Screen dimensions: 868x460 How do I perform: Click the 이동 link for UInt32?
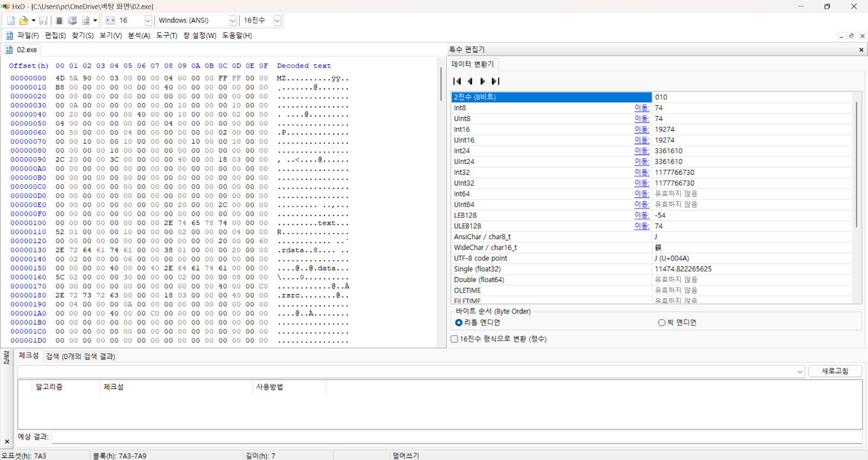[x=642, y=183]
